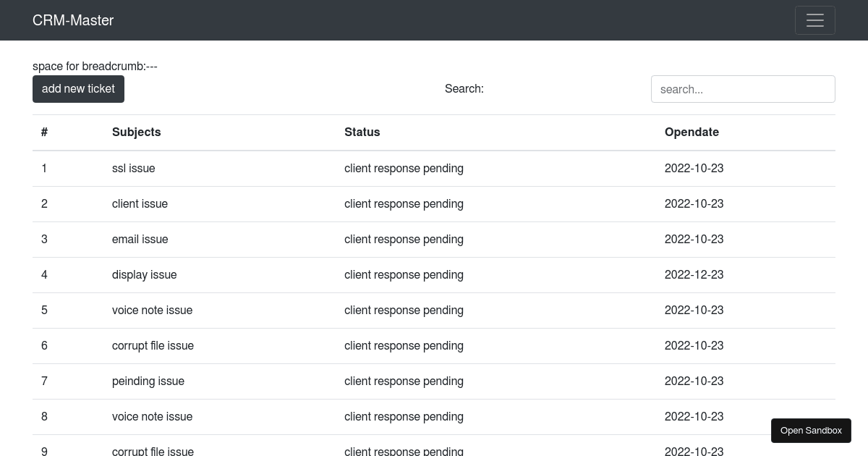Image resolution: width=868 pixels, height=456 pixels.
Task: Click the status of the ssl issue ticket
Action: (x=404, y=169)
